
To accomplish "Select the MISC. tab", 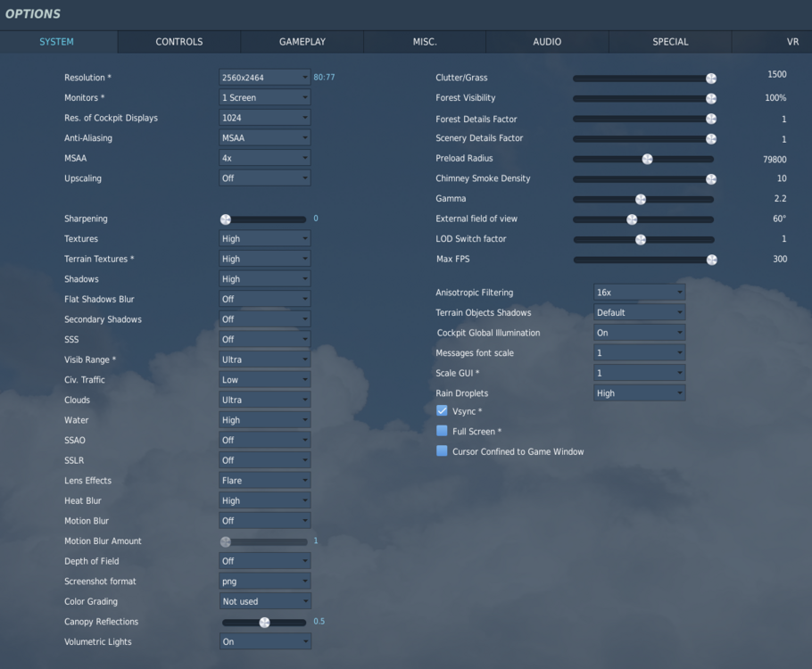I will (x=425, y=42).
